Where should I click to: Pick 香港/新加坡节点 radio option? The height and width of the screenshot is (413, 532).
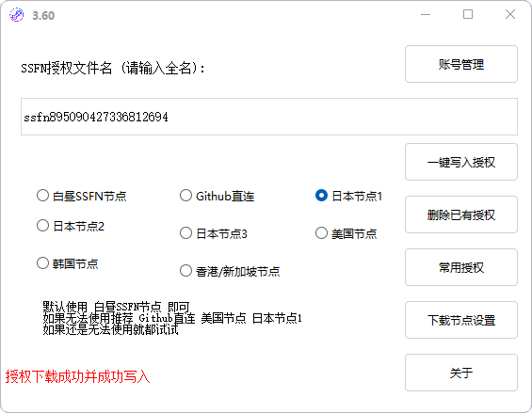coord(230,271)
